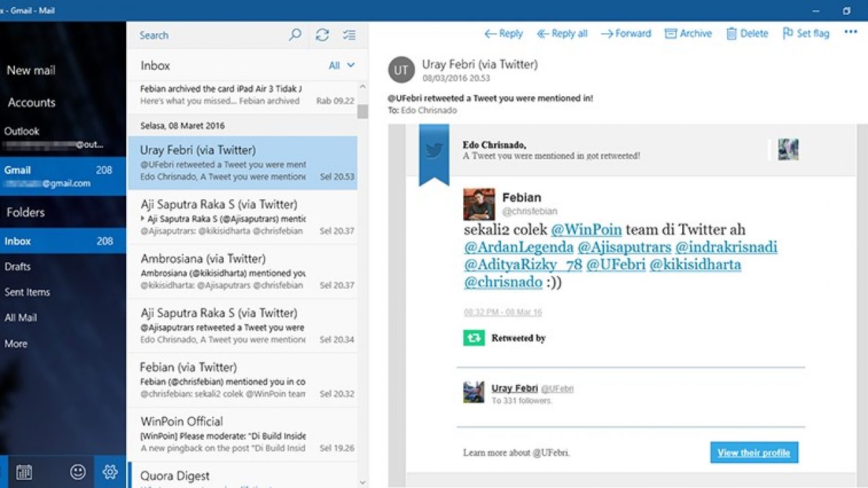The image size is (868, 488).
Task: Select the Uray Febri (via Twitter) email
Action: tap(242, 163)
